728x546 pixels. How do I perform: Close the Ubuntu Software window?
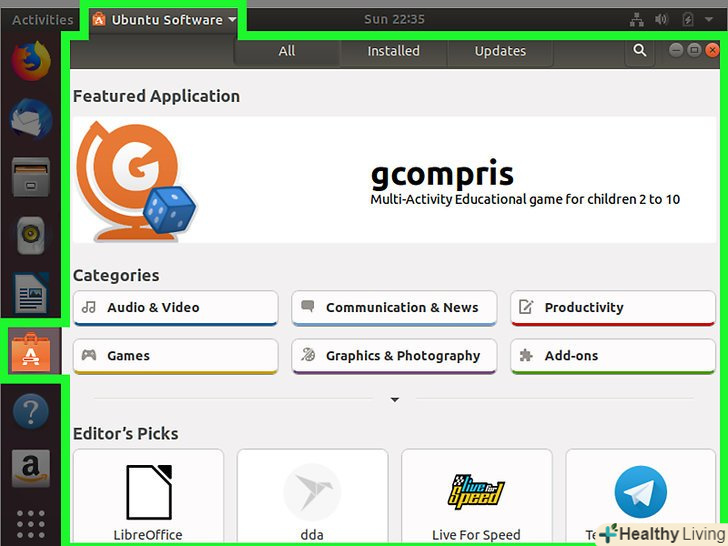(x=712, y=50)
